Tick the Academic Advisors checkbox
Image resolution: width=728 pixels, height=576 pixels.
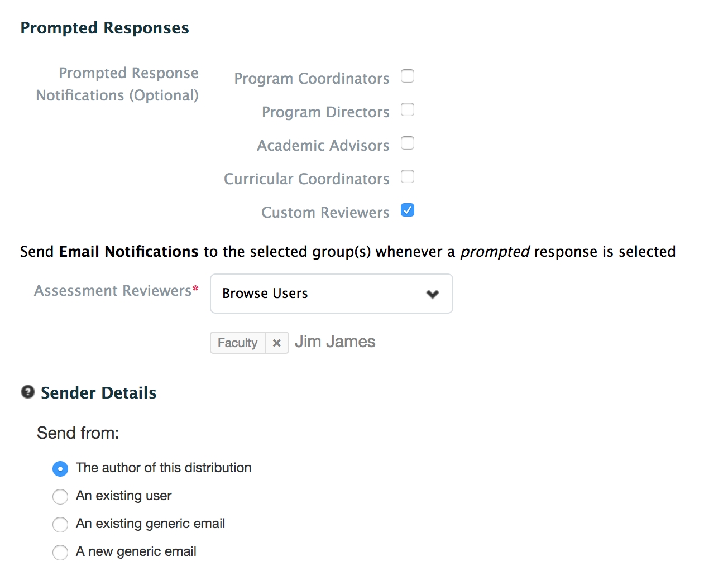point(408,143)
